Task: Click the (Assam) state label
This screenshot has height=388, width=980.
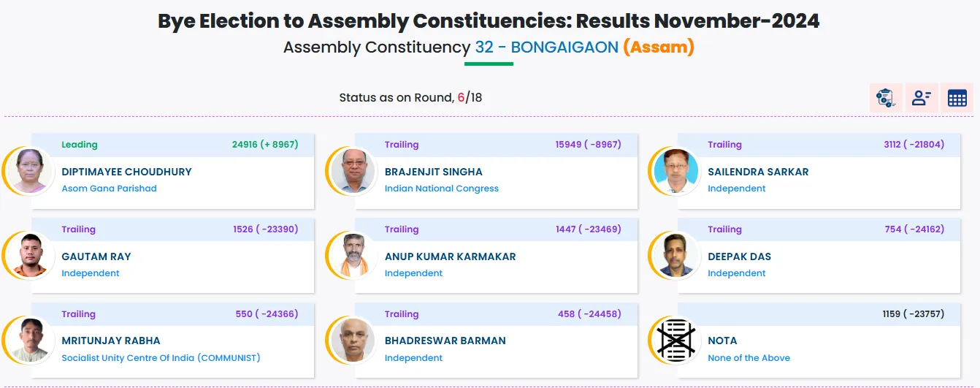Action: [659, 47]
